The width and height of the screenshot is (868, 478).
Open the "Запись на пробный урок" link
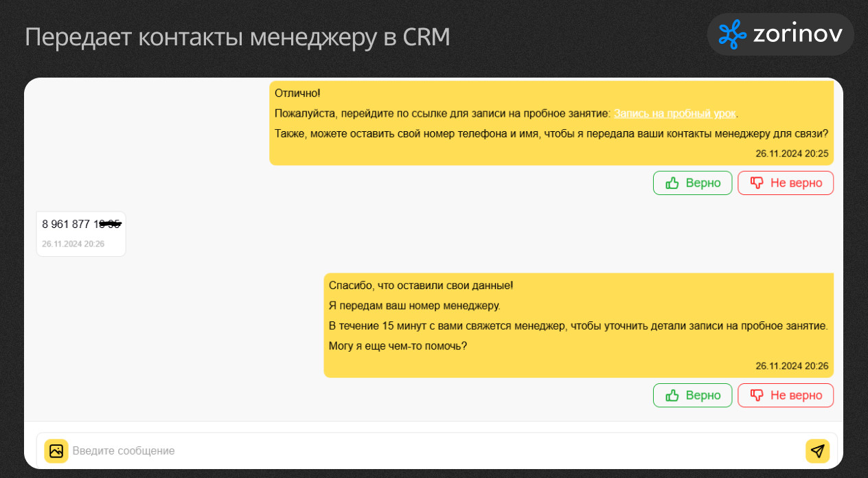(x=674, y=113)
